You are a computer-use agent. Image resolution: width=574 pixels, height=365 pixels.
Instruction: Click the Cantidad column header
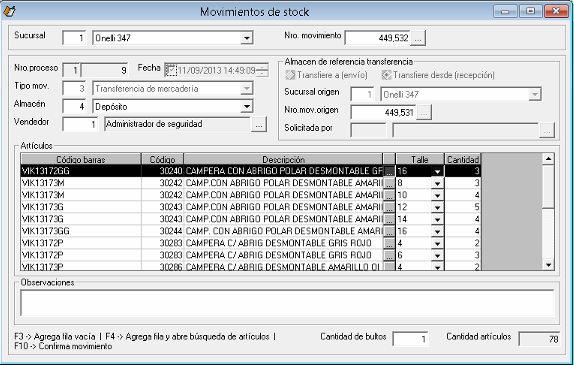(463, 159)
